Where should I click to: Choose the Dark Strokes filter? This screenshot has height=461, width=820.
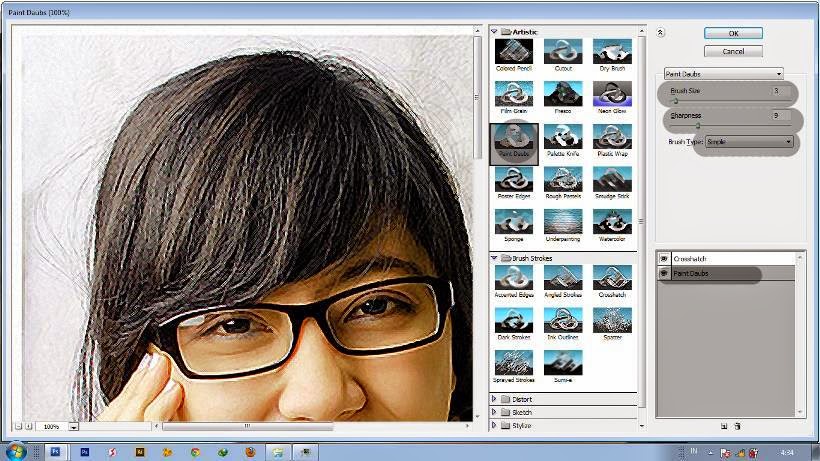tap(514, 320)
